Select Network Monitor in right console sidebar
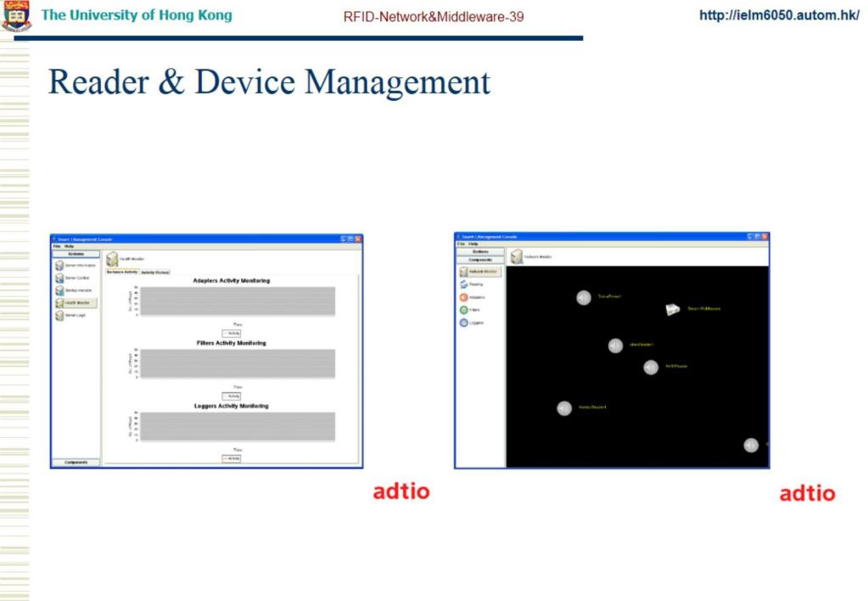Image resolution: width=868 pixels, height=601 pixels. click(x=480, y=272)
